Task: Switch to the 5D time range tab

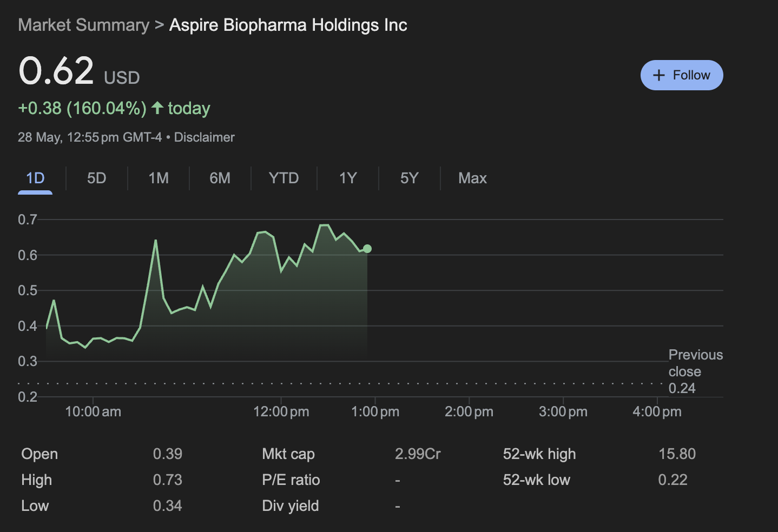Action: (97, 178)
